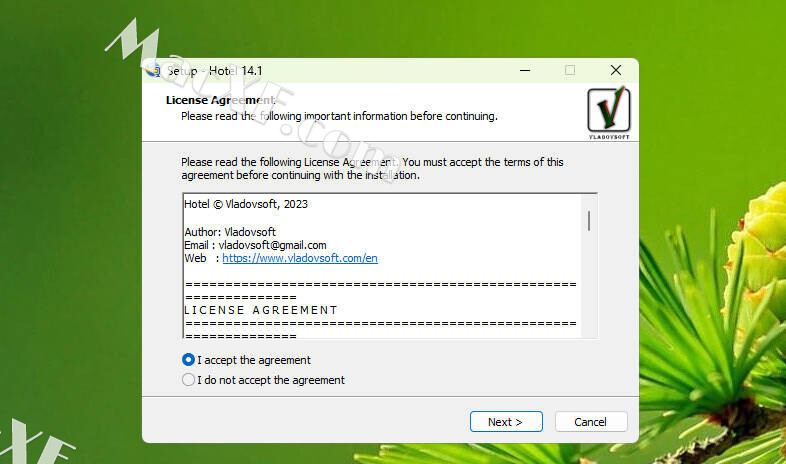The height and width of the screenshot is (464, 786).
Task: Click the disabled maximize button in title bar
Action: tap(570, 71)
